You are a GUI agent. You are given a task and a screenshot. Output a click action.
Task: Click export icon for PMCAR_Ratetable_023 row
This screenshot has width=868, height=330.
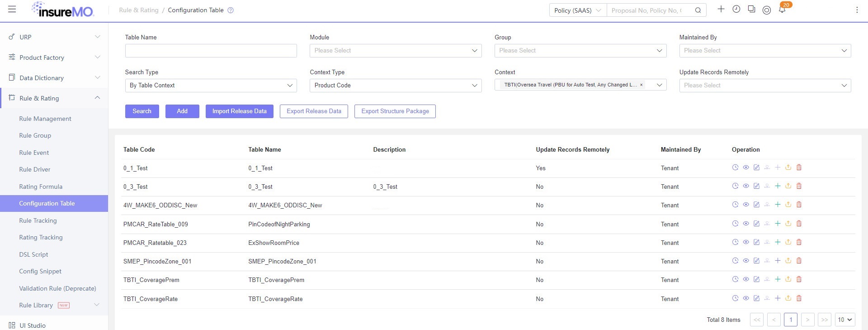(x=788, y=242)
